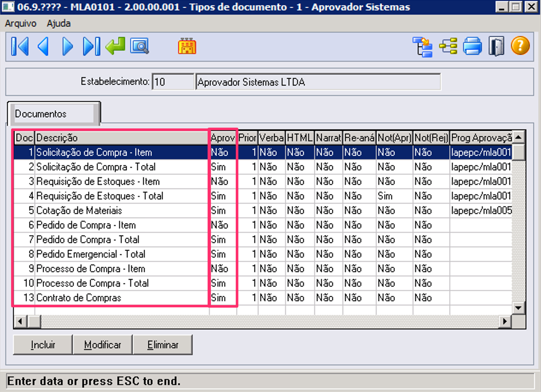Select row Processo de Compra - Item
The height and width of the screenshot is (392, 541).
263,269
